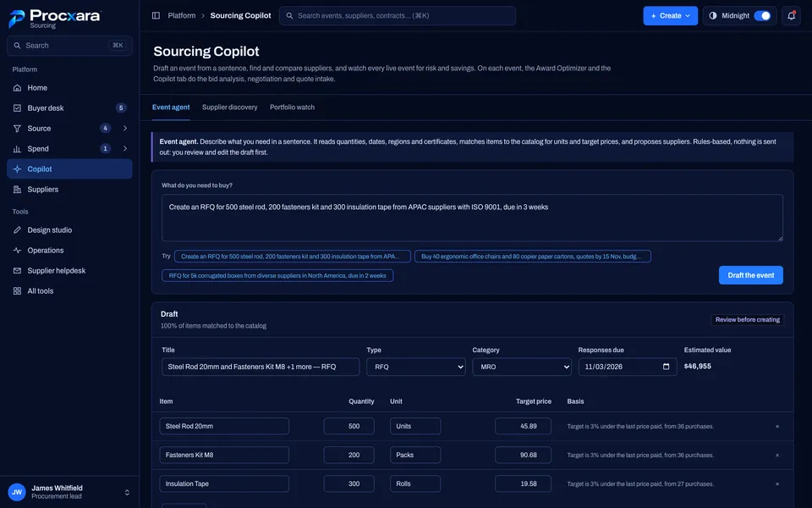Click the estimated value $46,955

point(698,366)
